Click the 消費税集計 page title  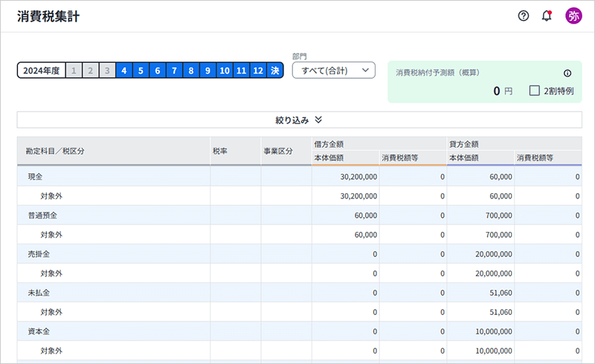point(48,16)
